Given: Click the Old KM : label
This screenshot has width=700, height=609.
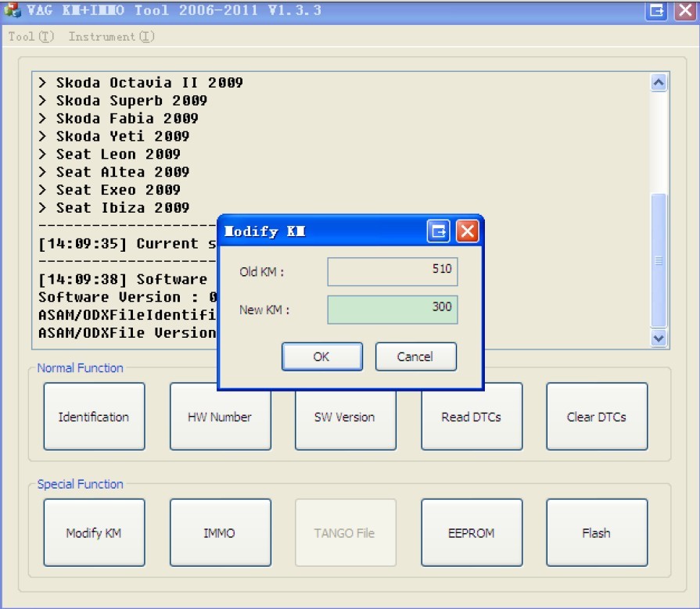Looking at the screenshot, I should 261,272.
